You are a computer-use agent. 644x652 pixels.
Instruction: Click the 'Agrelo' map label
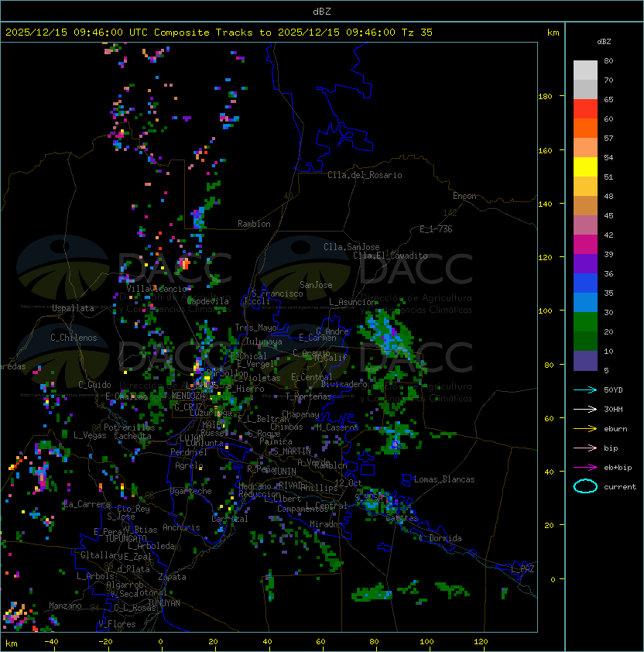tap(189, 465)
